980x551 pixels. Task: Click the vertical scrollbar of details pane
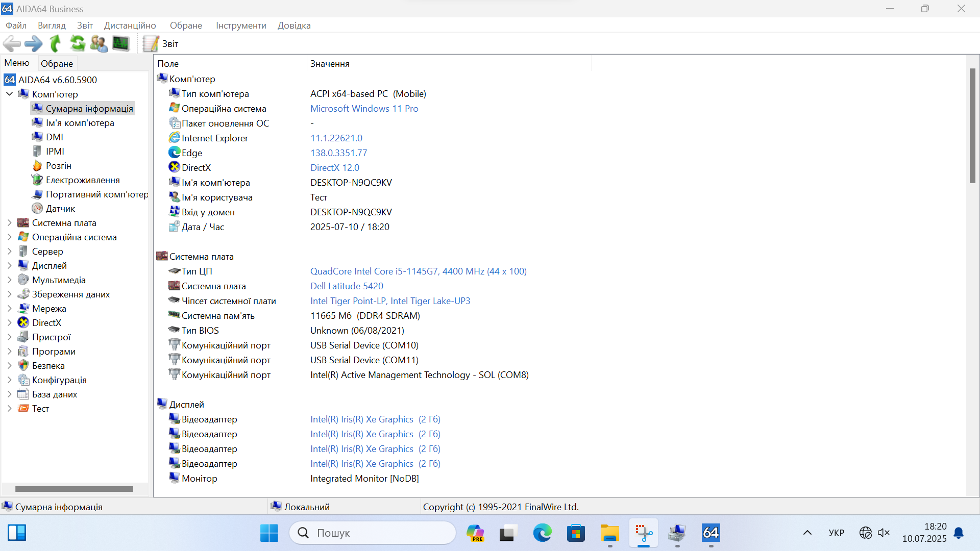tap(972, 126)
